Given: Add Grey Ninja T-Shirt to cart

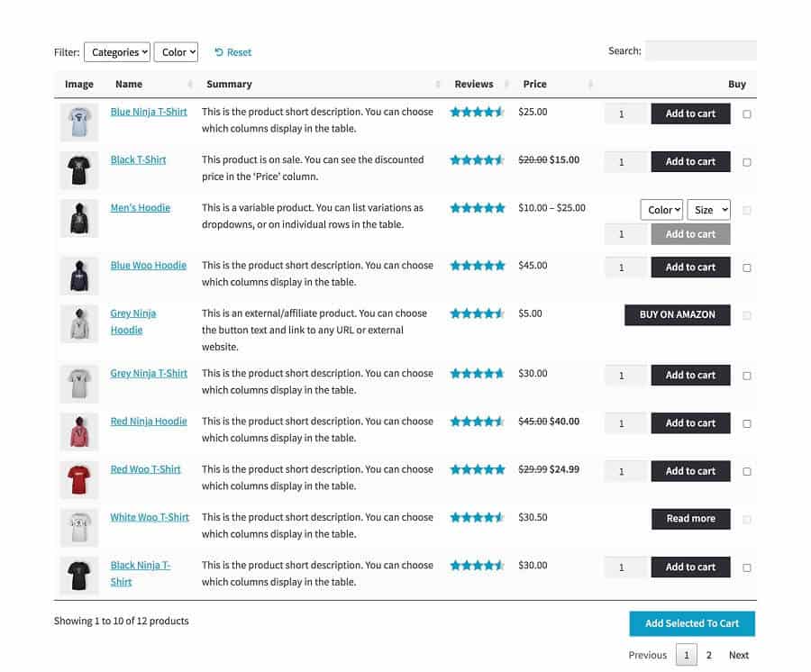Looking at the screenshot, I should point(690,376).
